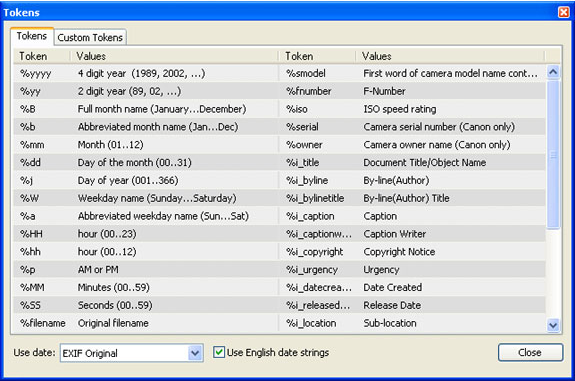The height and width of the screenshot is (381, 575).
Task: Close the Tokens dialog with the red X
Action: 563,12
